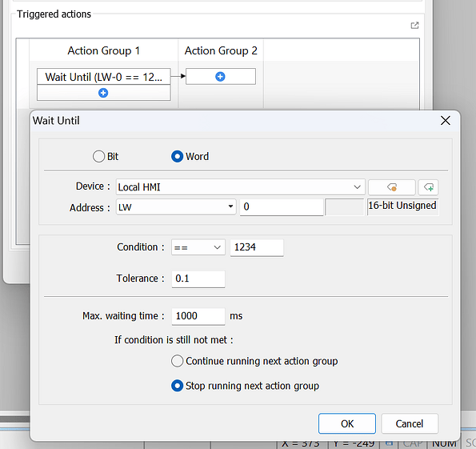Focus the address number field
The width and height of the screenshot is (476, 449).
pyautogui.click(x=282, y=206)
